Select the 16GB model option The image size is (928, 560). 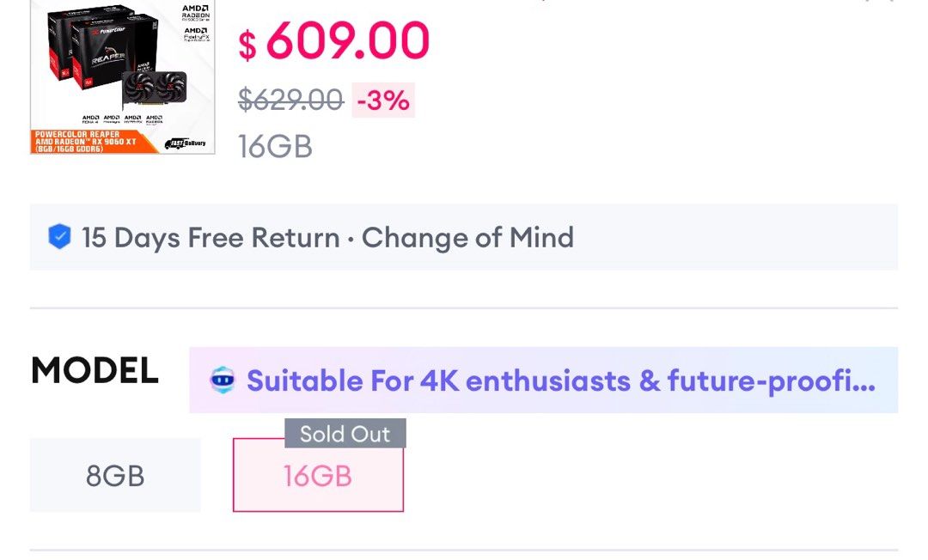pos(318,475)
